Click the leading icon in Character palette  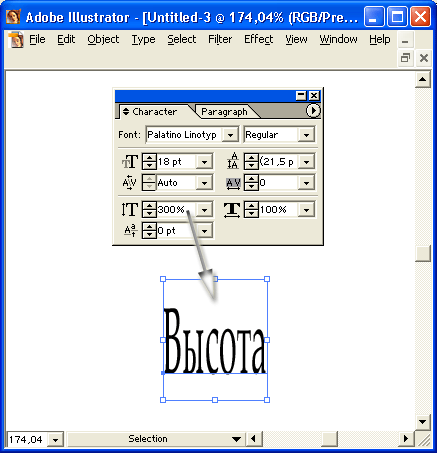233,161
